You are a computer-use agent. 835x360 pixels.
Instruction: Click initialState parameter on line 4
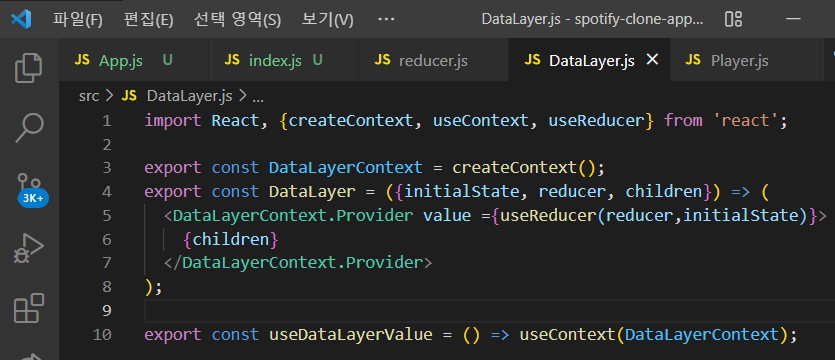[461, 192]
